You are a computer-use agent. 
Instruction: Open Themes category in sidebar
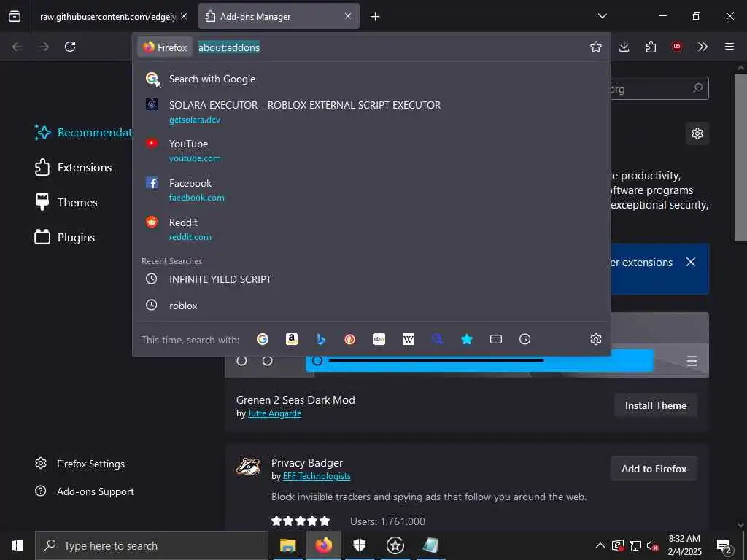(x=66, y=202)
